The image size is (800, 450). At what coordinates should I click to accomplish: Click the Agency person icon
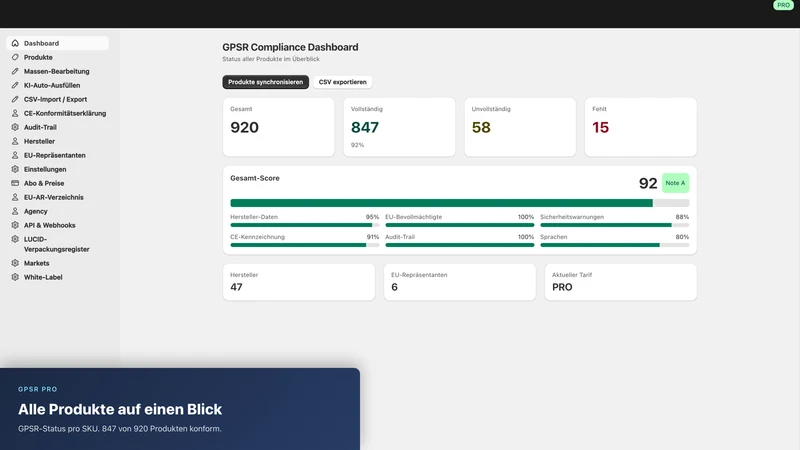(x=15, y=211)
